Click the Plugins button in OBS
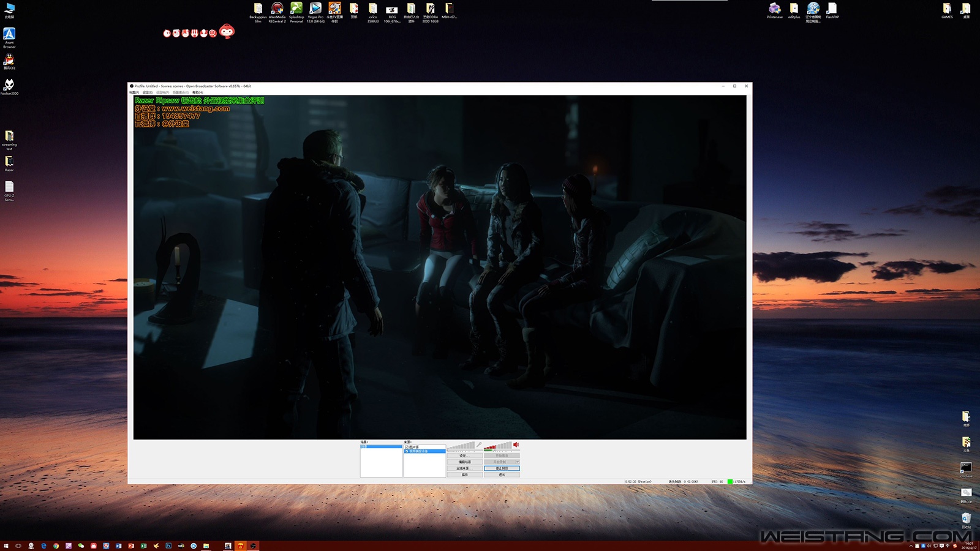The image size is (980, 551). pos(465,474)
